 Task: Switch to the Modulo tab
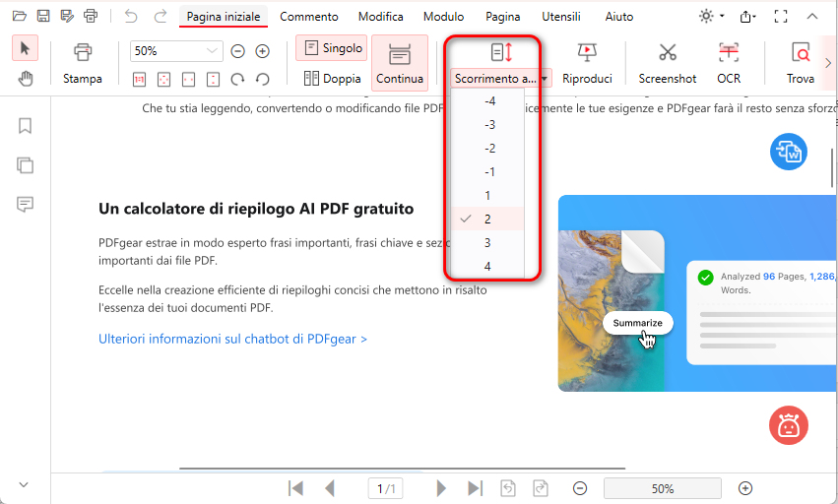(443, 17)
